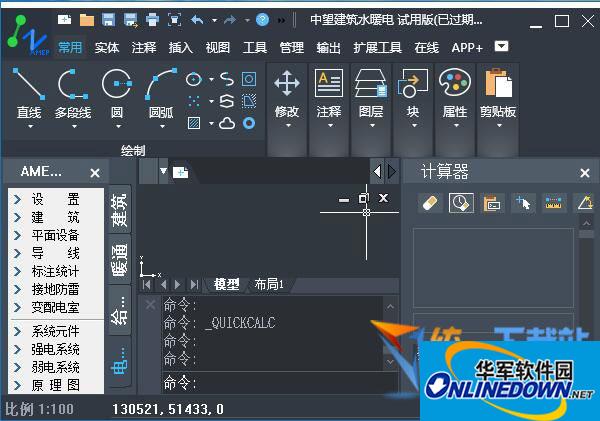Click the Wipeout tool icon

tap(249, 101)
